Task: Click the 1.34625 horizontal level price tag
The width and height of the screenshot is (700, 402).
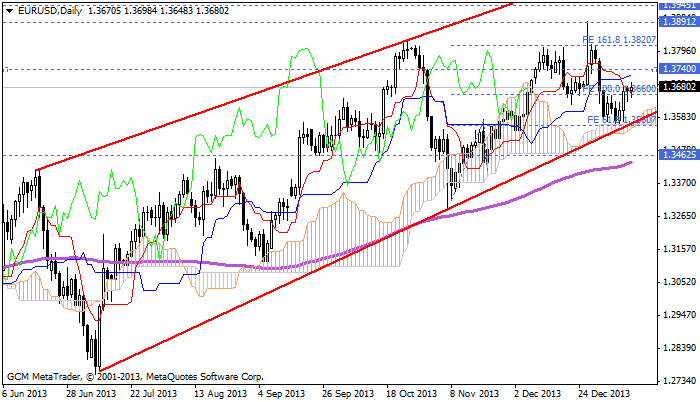Action: coord(679,155)
